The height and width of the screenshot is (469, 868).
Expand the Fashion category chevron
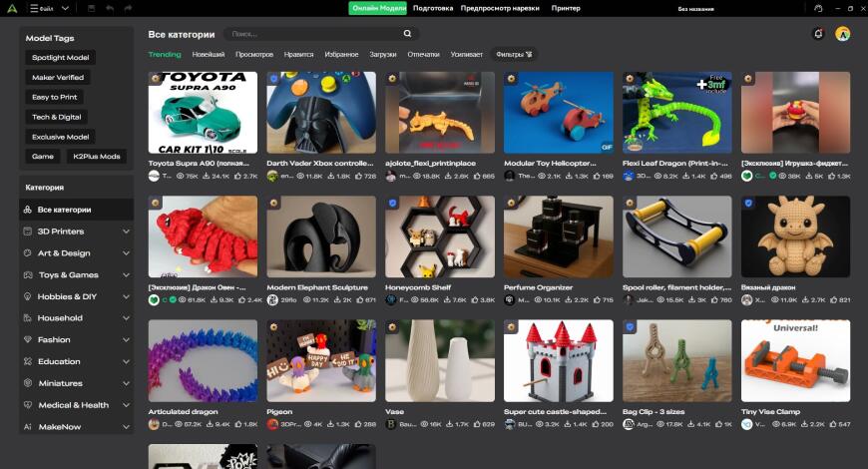[126, 339]
